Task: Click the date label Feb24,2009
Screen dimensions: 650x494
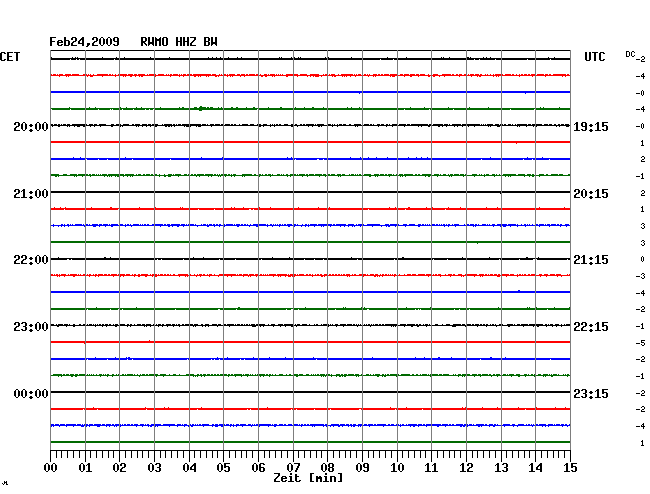Action: (x=84, y=42)
